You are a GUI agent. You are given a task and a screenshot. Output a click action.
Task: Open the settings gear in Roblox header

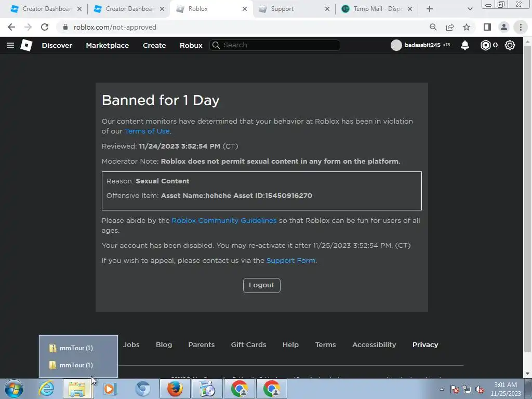point(510,45)
